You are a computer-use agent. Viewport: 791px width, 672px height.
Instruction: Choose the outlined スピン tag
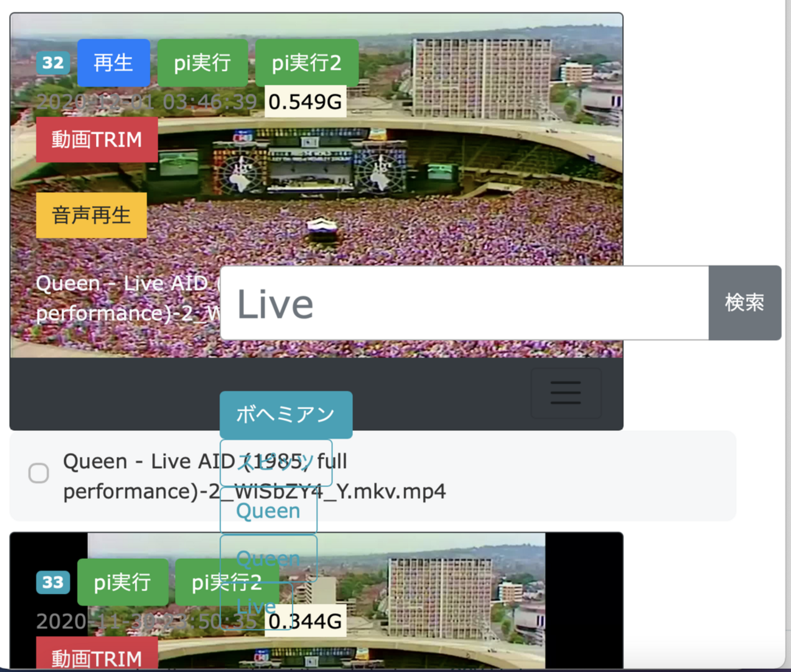click(276, 463)
